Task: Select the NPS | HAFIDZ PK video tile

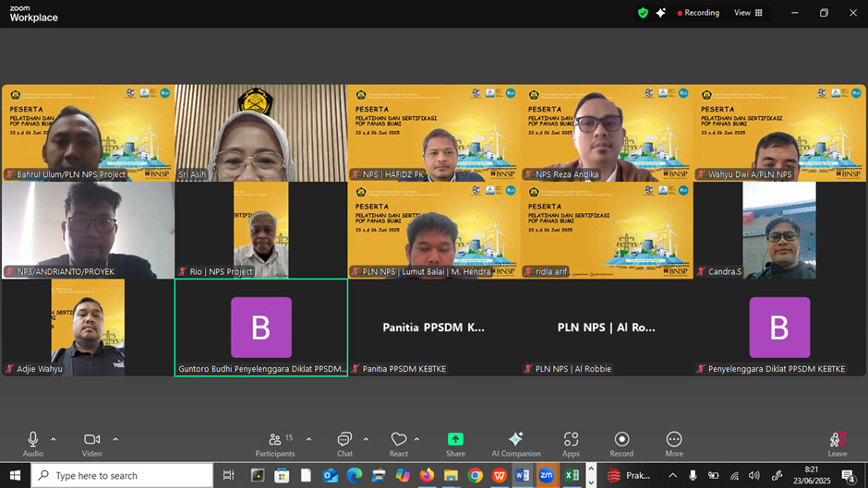Action: tap(433, 133)
